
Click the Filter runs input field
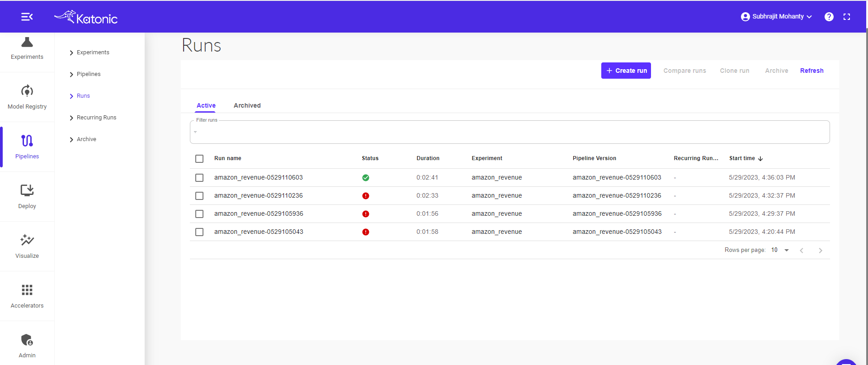coord(510,132)
